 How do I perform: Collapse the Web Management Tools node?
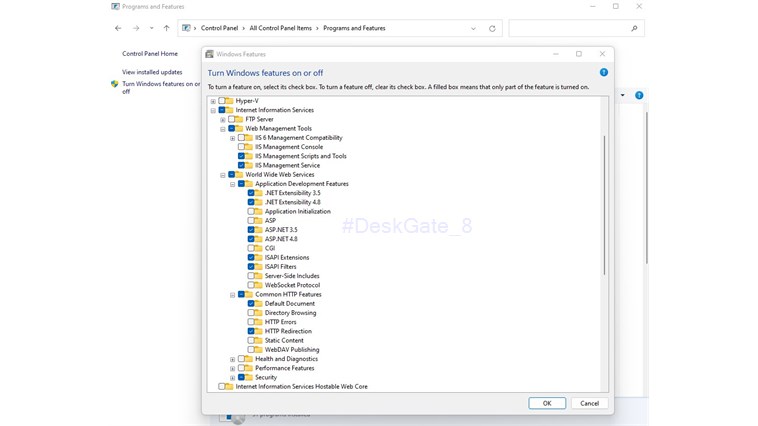click(223, 129)
